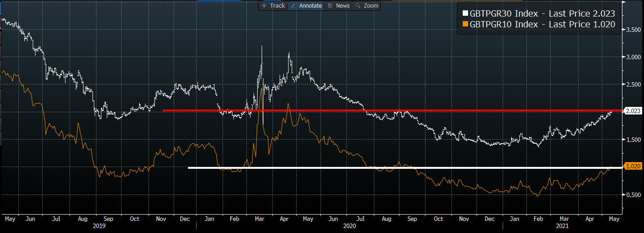Open the Annotate tool
This screenshot has height=233, width=644.
click(306, 6)
